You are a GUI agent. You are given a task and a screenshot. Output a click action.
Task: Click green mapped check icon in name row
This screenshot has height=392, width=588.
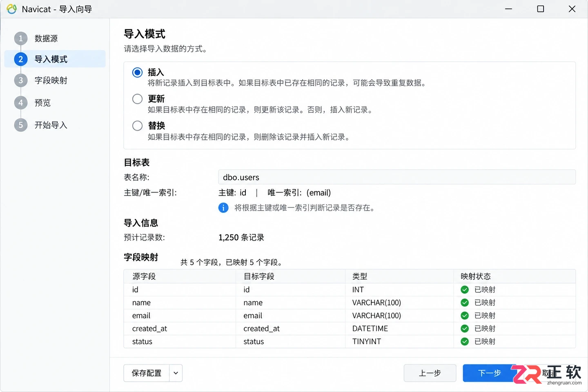465,303
